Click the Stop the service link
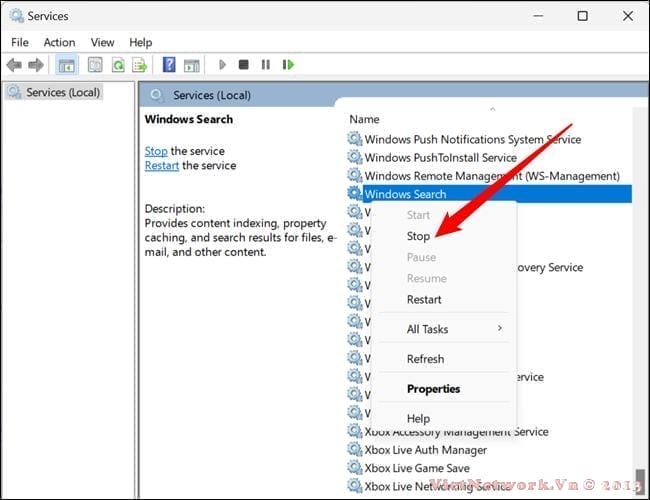 tap(156, 151)
